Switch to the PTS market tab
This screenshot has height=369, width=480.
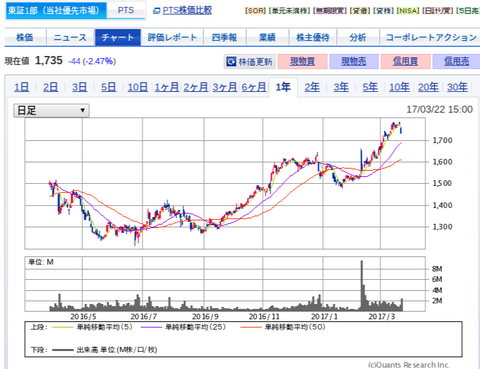[126, 10]
